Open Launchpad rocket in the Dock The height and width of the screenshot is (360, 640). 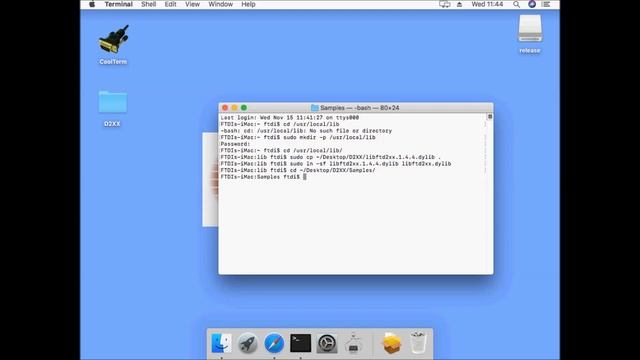248,343
